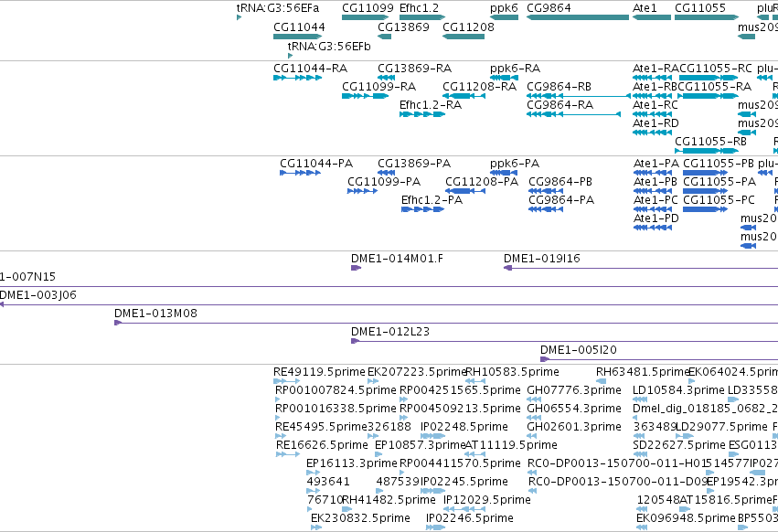The width and height of the screenshot is (778, 532).
Task: Select transcript CG9864-RA label
Action: 560,105
